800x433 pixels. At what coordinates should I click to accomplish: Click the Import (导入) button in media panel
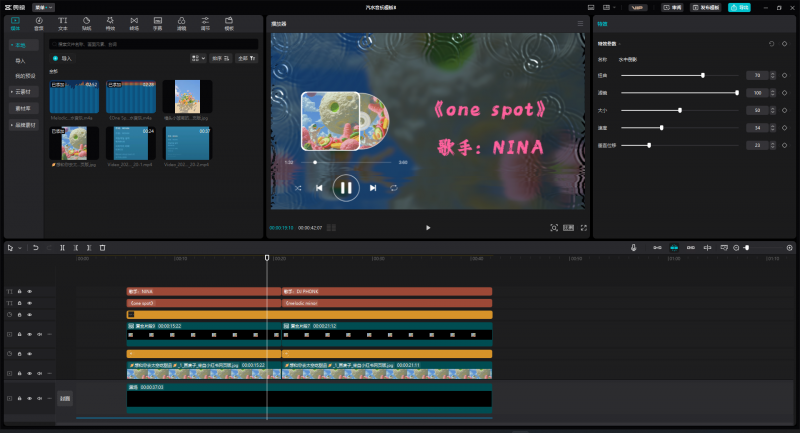[x=62, y=59]
